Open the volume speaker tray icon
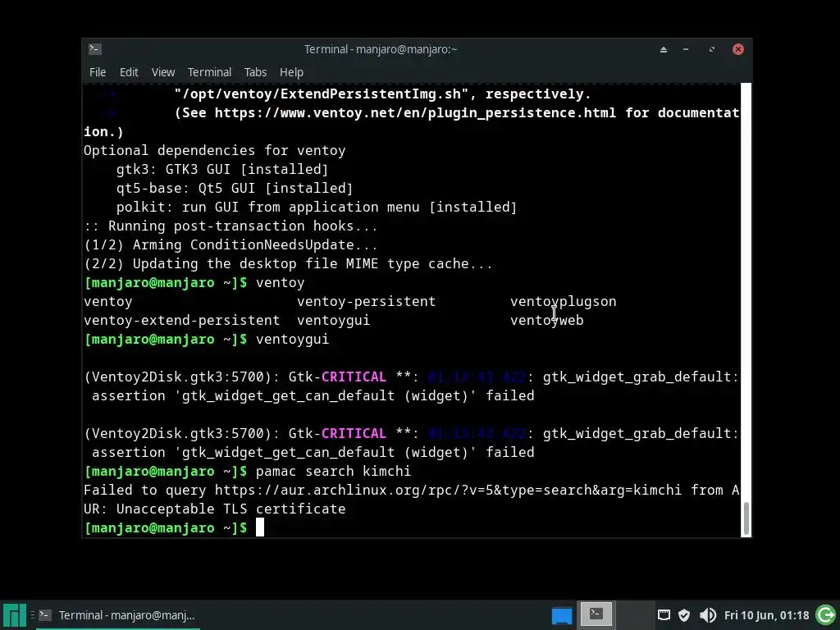840x630 pixels. point(708,615)
